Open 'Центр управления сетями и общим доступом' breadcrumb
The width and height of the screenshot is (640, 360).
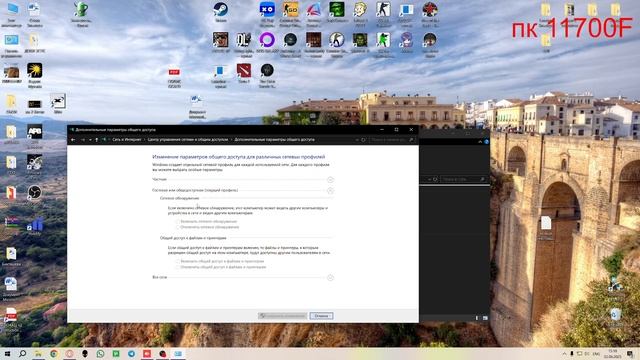pos(188,140)
